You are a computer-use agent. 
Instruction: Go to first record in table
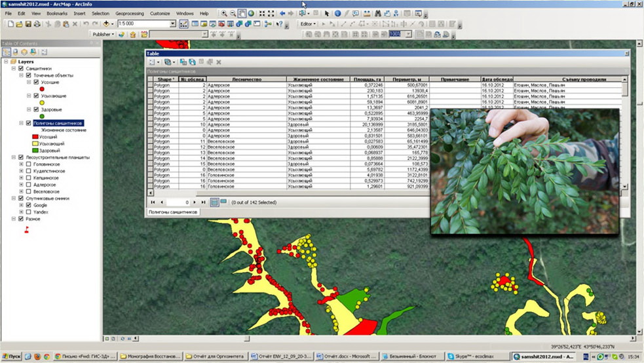(x=153, y=202)
